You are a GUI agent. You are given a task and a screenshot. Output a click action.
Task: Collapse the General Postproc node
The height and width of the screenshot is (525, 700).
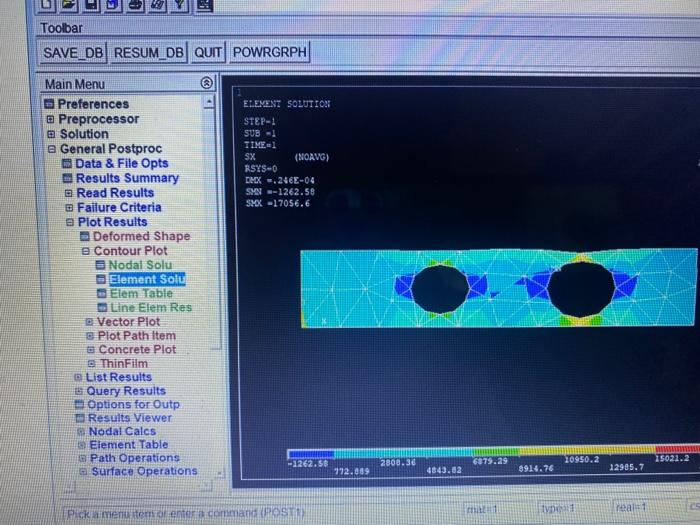[52, 149]
